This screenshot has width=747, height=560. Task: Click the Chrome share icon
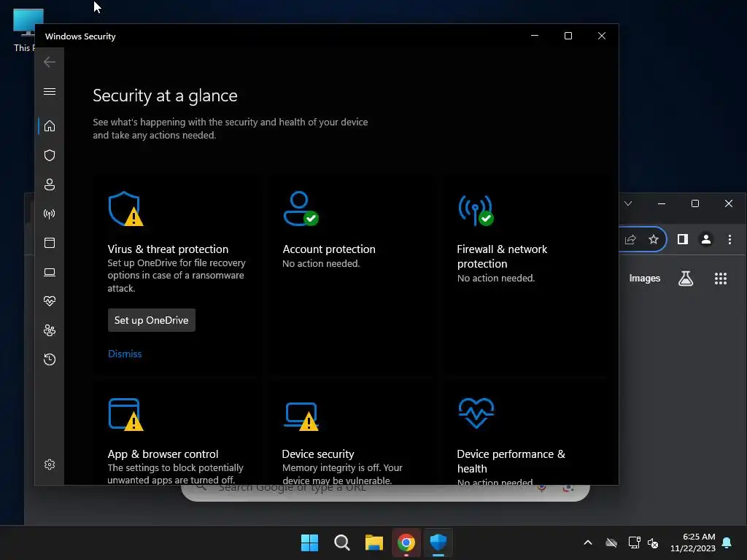point(630,239)
